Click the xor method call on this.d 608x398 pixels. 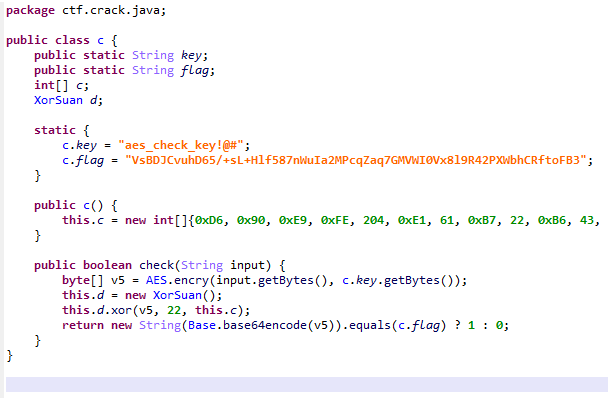tap(121, 311)
